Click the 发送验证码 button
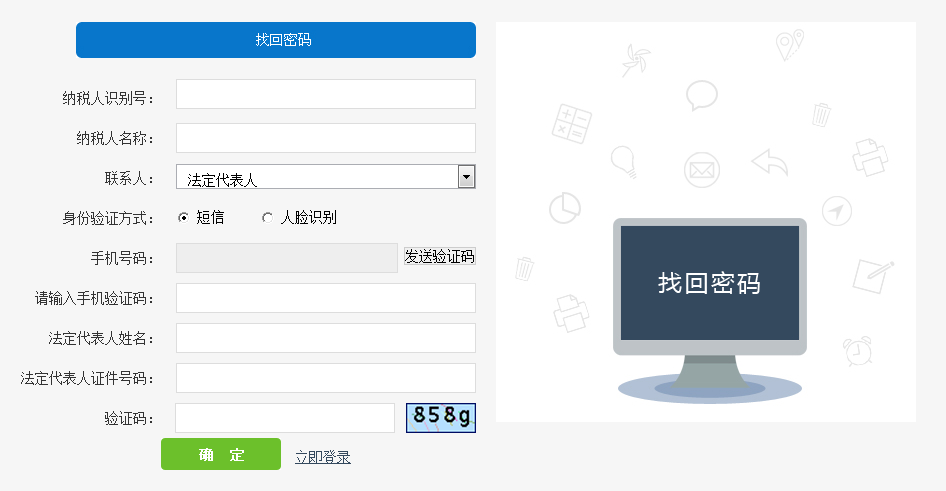 point(439,256)
